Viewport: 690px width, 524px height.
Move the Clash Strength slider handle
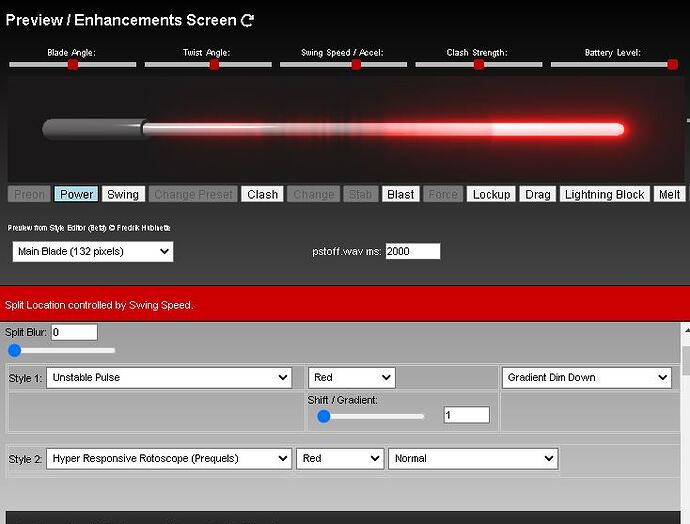[479, 65]
